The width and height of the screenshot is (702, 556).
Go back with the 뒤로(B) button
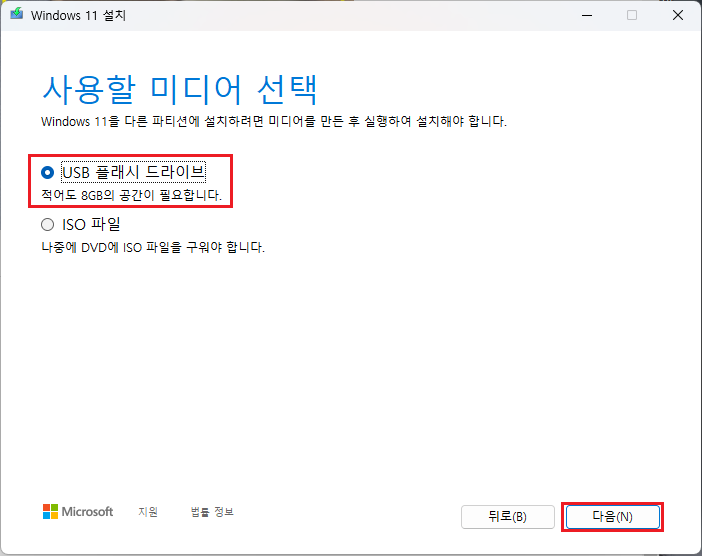[x=508, y=517]
